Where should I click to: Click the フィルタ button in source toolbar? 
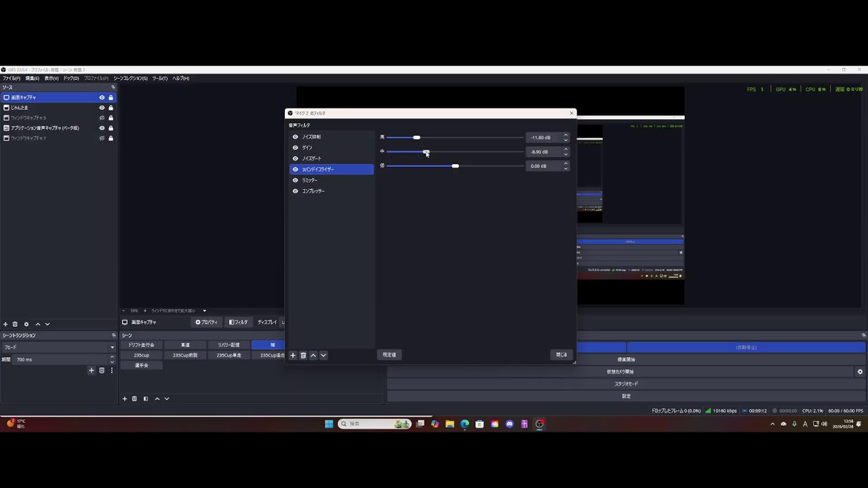(238, 323)
